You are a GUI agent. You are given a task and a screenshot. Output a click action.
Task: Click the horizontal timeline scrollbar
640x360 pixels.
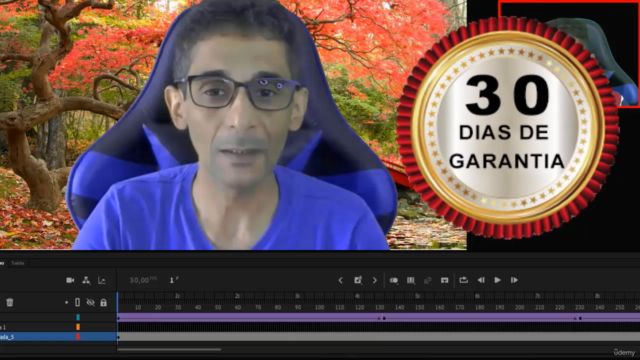click(169, 349)
